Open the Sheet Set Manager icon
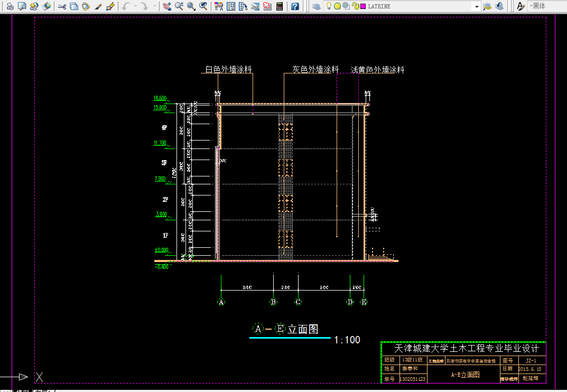Image resolution: width=567 pixels, height=392 pixels. pyautogui.click(x=255, y=6)
